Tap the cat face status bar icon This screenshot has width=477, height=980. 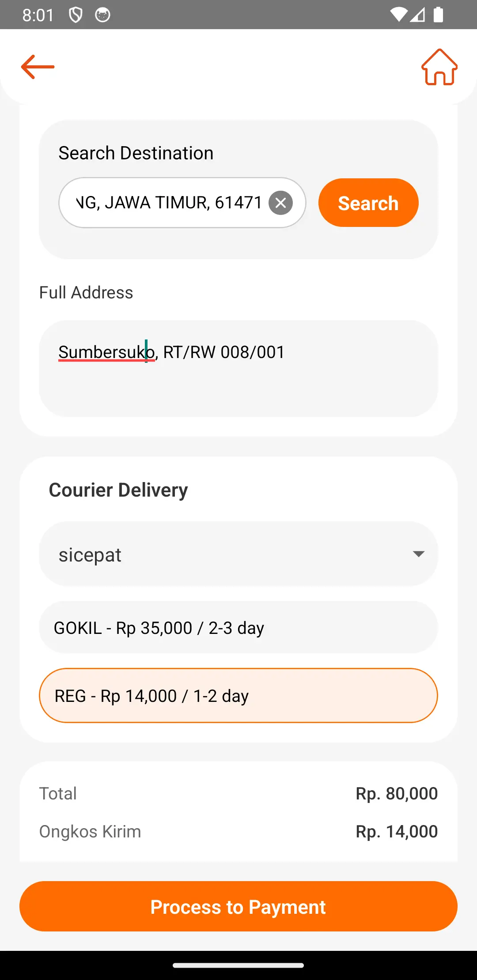tap(102, 15)
